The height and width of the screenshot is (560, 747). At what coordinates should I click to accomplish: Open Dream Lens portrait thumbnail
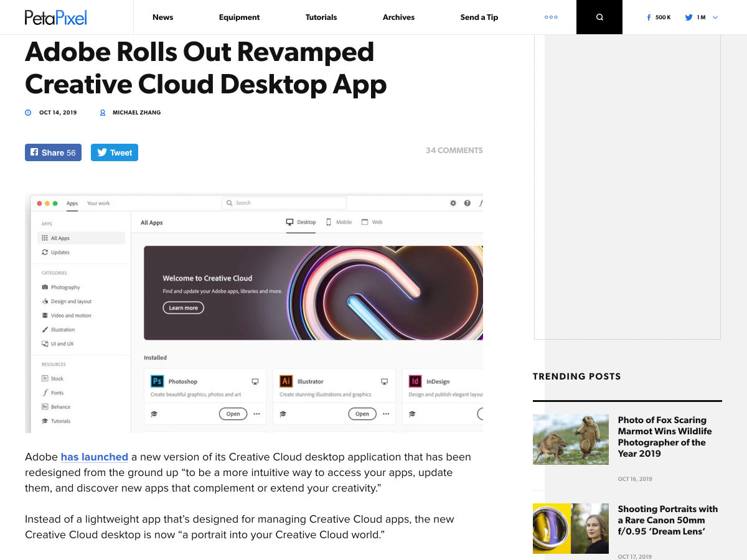(x=571, y=528)
